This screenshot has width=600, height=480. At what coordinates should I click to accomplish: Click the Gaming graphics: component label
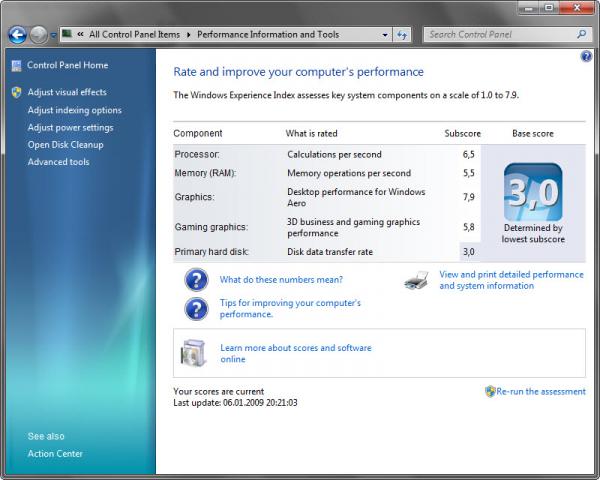pyautogui.click(x=211, y=227)
